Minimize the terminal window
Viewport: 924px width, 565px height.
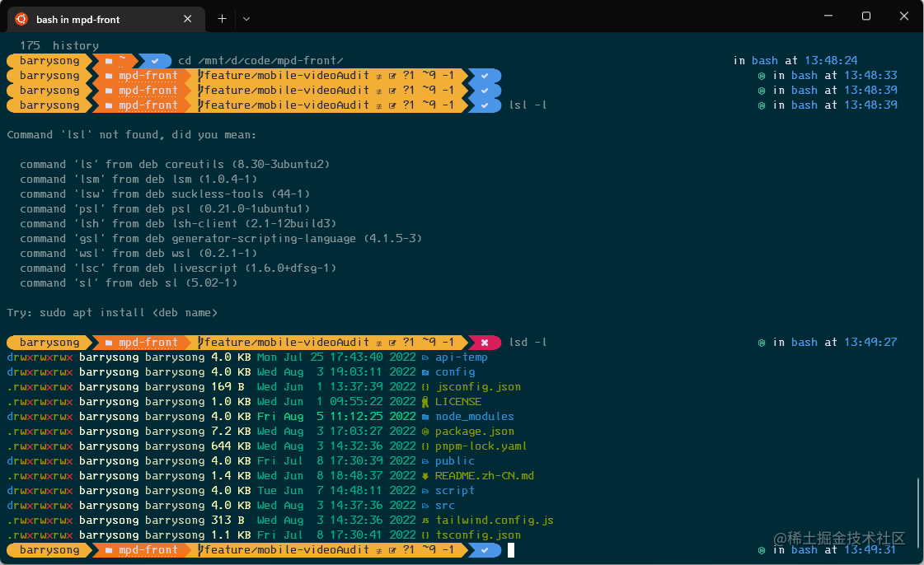[x=828, y=16]
